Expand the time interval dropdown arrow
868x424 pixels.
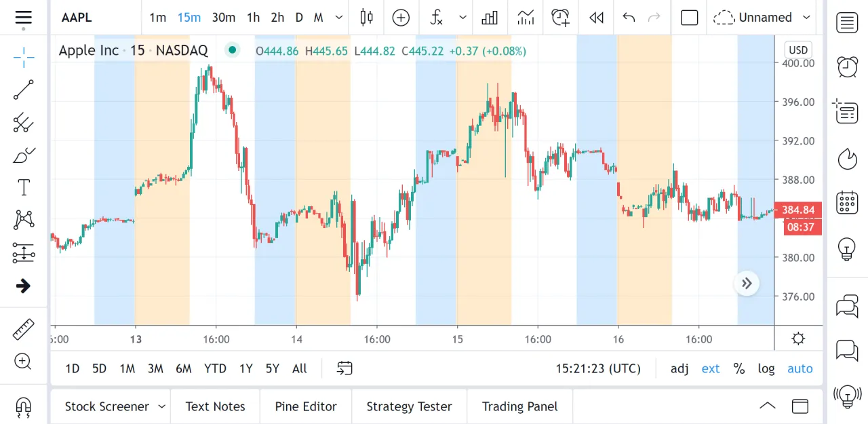[x=339, y=18]
